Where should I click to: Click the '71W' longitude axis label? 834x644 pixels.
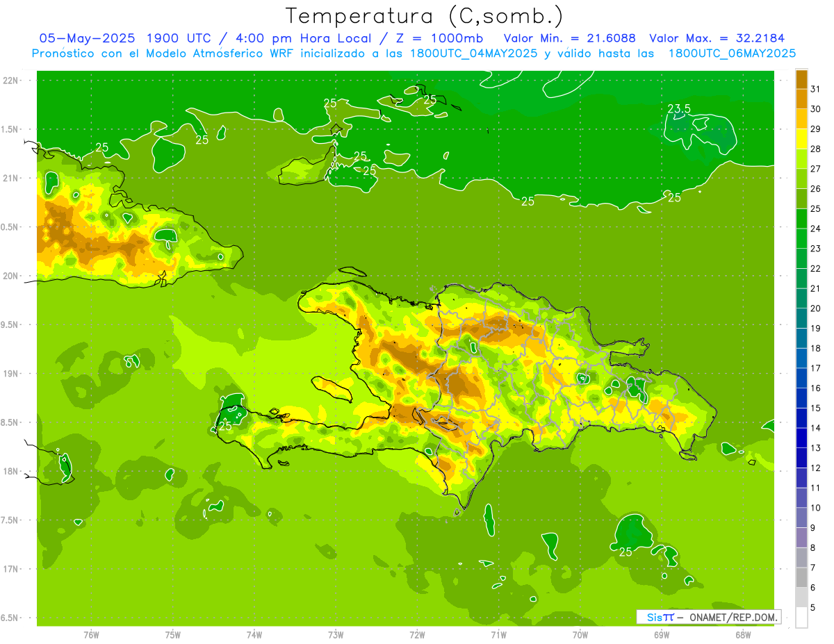coord(498,635)
